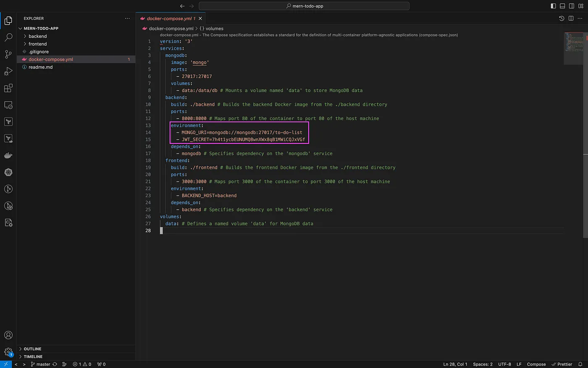Open editor More Actions ellipsis
Image resolution: width=588 pixels, height=368 pixels.
pos(581,19)
